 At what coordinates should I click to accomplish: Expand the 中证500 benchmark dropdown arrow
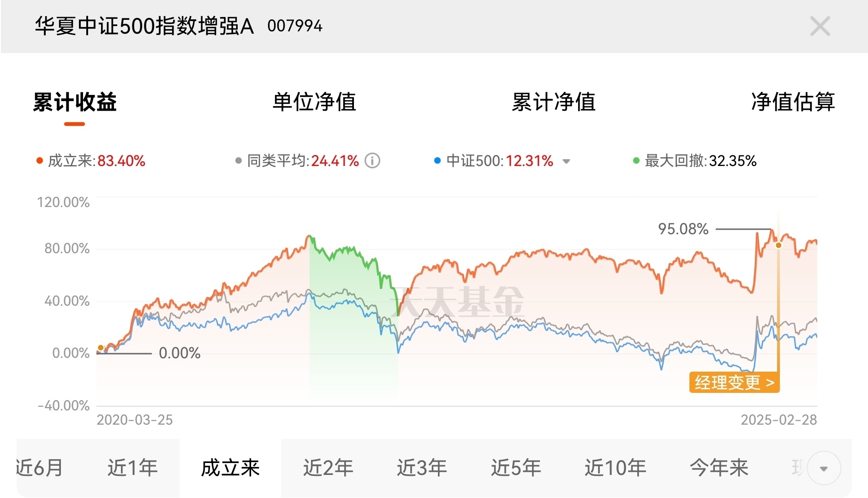click(x=566, y=161)
